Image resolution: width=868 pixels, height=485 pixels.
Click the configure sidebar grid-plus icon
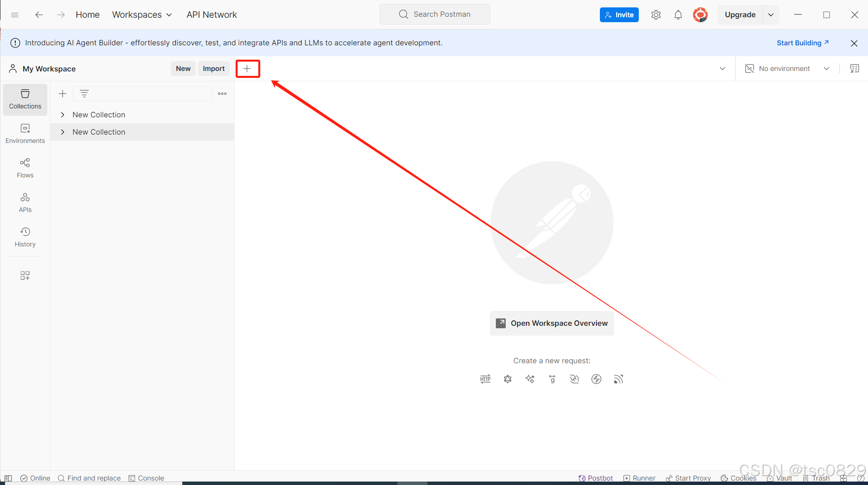(x=25, y=276)
